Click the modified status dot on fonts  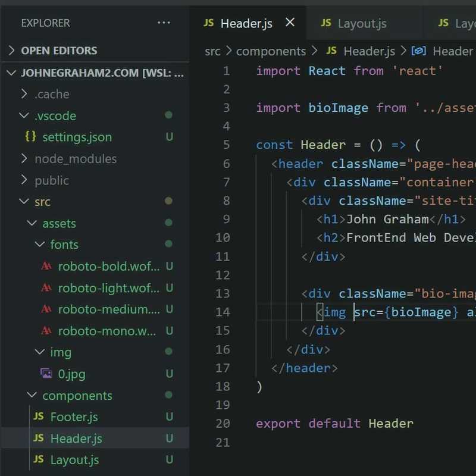[168, 244]
